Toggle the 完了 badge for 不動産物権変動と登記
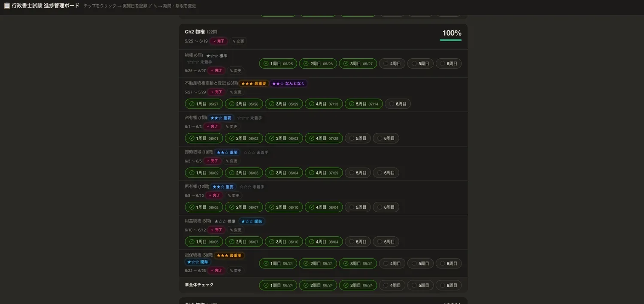 (216, 92)
